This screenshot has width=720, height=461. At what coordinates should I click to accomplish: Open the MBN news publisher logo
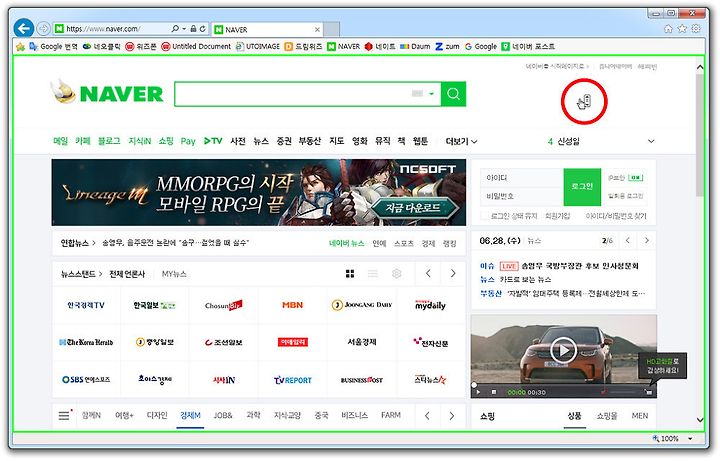[292, 305]
